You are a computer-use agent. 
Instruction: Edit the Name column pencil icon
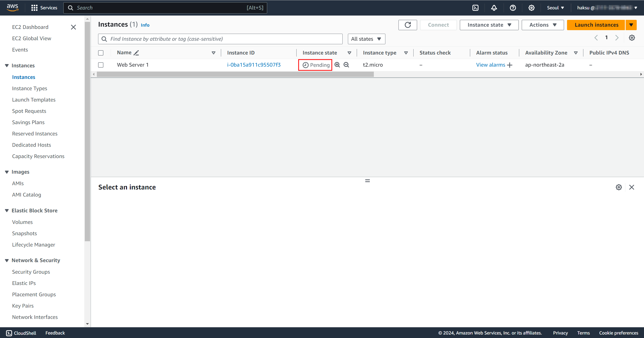(136, 53)
